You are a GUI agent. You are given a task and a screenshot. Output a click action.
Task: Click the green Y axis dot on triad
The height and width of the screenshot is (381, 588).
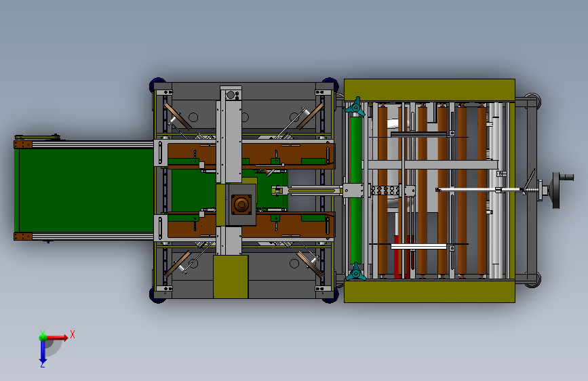(43, 337)
